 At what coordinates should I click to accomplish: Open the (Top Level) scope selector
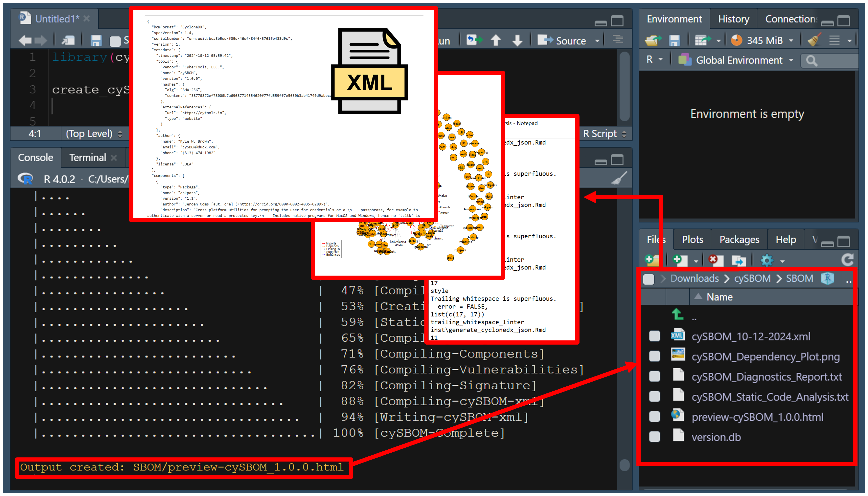click(94, 134)
